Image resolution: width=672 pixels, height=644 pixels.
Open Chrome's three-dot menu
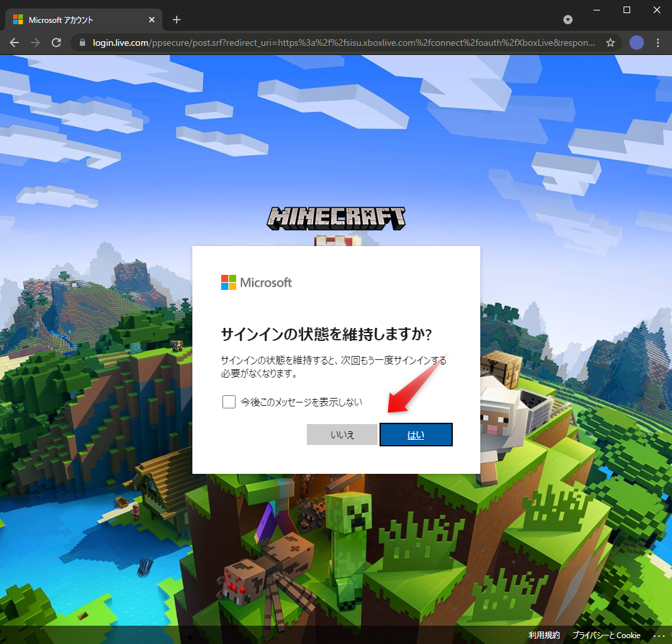pyautogui.click(x=658, y=43)
